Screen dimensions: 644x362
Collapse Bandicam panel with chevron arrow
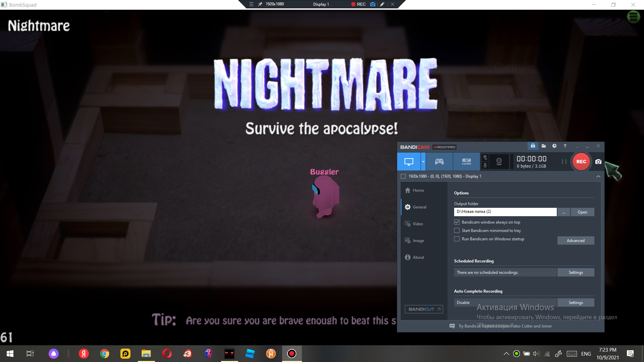pyautogui.click(x=598, y=176)
